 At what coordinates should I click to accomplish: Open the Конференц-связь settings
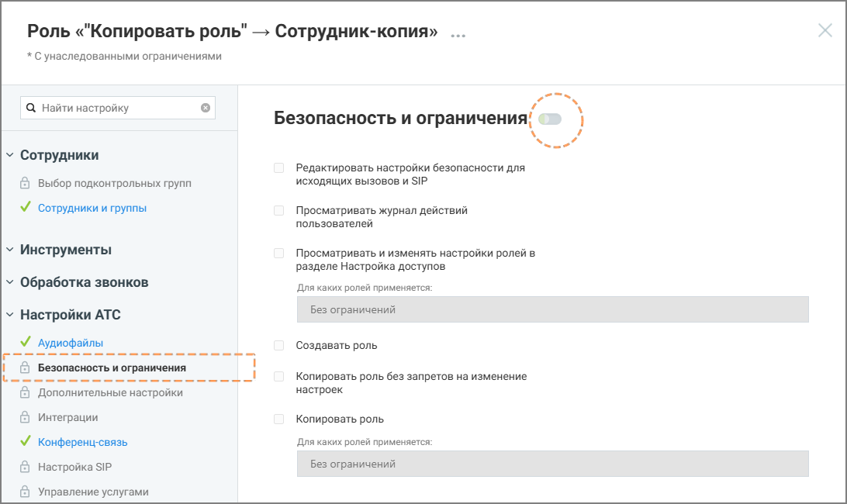click(x=83, y=442)
